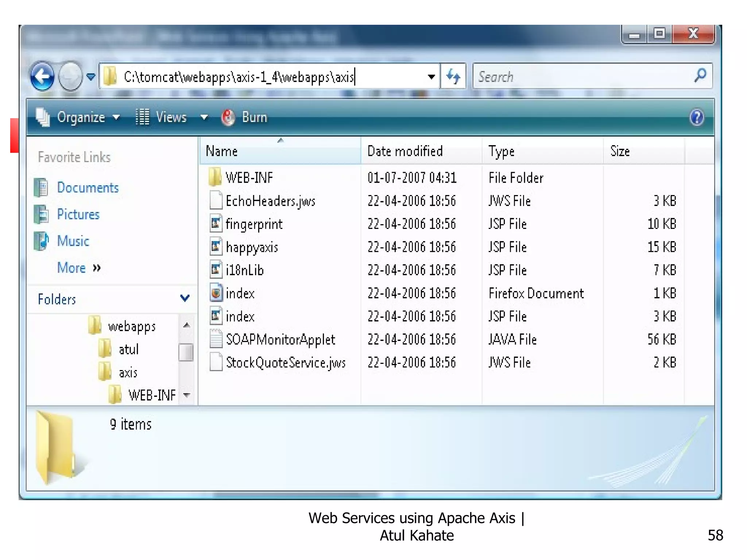747x560 pixels.
Task: Click the folder tree scroll down arrow
Action: (187, 395)
